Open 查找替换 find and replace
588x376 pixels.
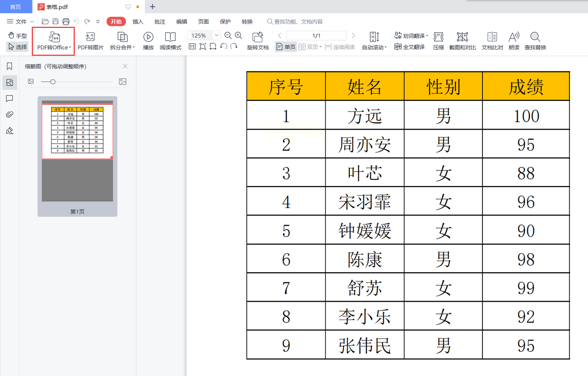[x=535, y=41]
